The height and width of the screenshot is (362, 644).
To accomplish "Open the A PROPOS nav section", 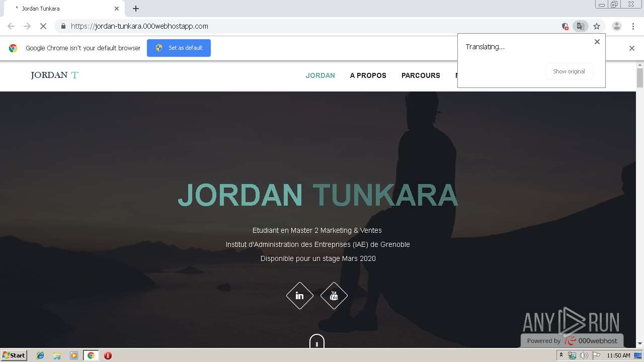I will click(x=368, y=75).
